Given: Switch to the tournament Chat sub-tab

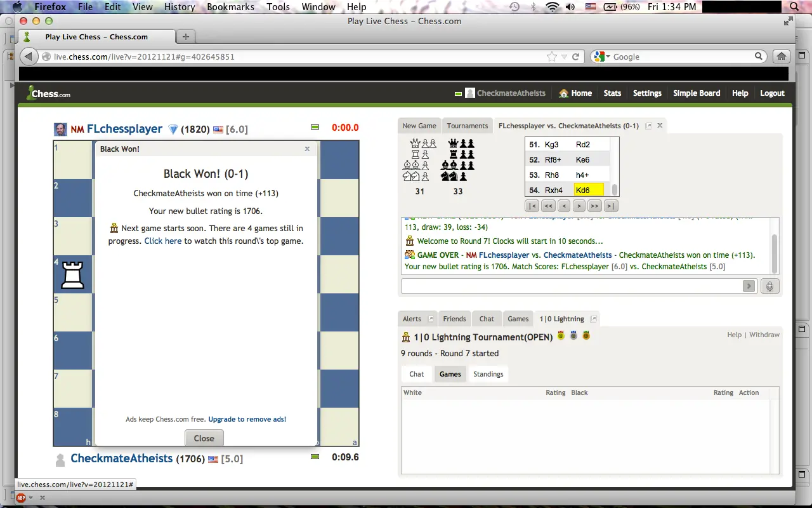Looking at the screenshot, I should [417, 374].
